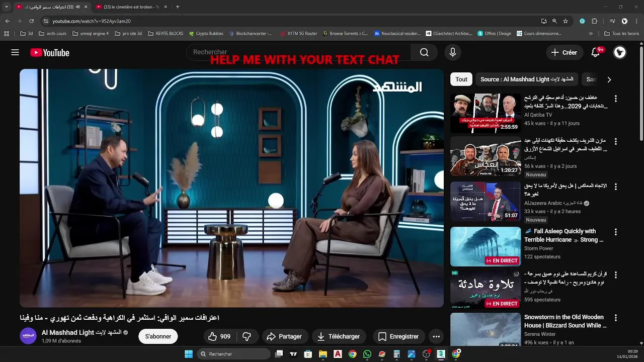The image size is (644, 362).
Task: Open WhatsApp from the taskbar
Action: [367, 354]
